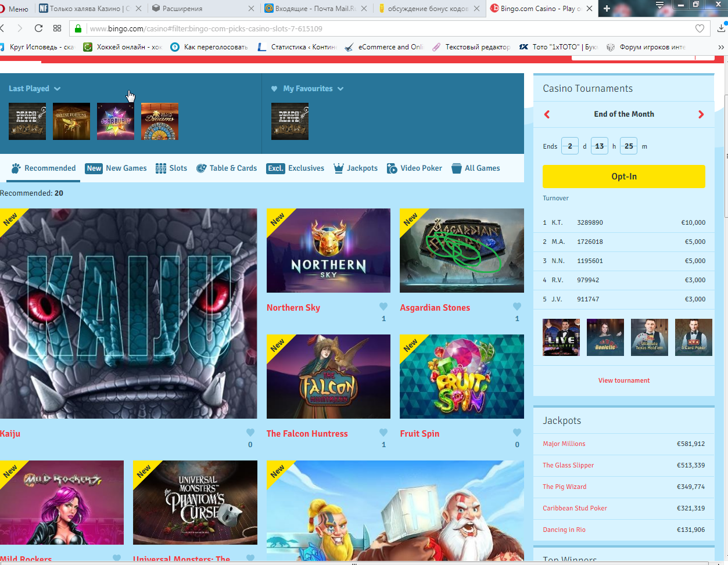
Task: Click the All Games stack icon
Action: (457, 168)
